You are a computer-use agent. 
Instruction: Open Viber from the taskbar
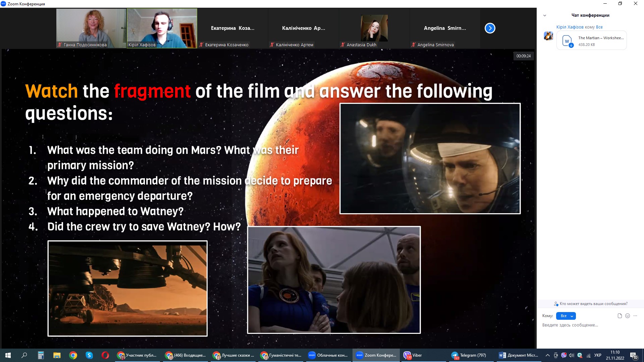click(413, 355)
